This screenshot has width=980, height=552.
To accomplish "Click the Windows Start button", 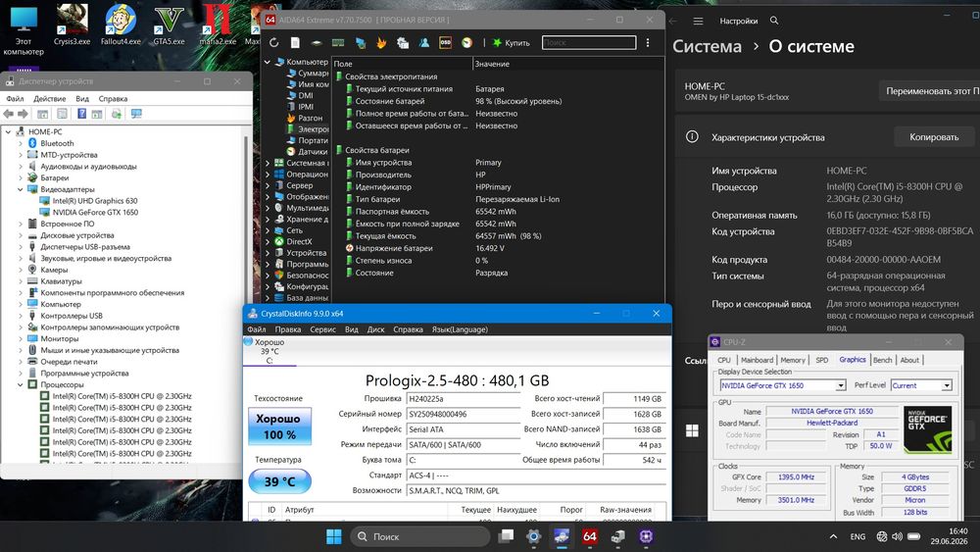I will (334, 536).
